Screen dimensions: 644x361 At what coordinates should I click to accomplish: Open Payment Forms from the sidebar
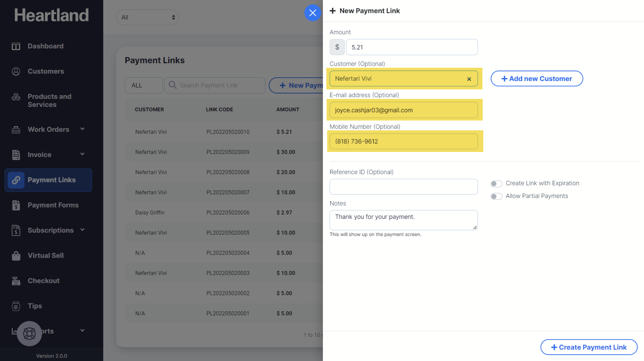(x=53, y=205)
